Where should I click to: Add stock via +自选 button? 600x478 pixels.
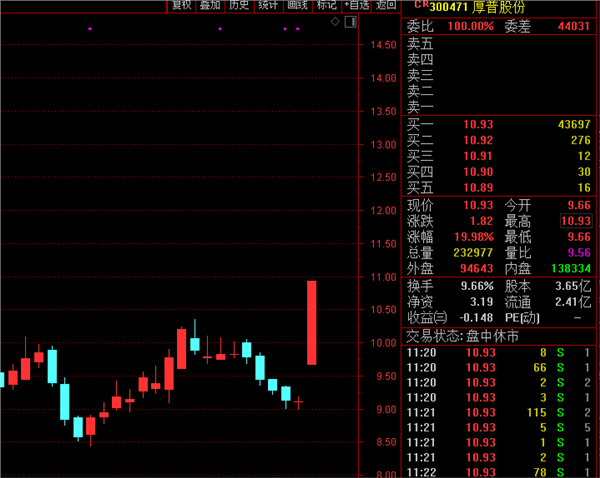point(356,6)
